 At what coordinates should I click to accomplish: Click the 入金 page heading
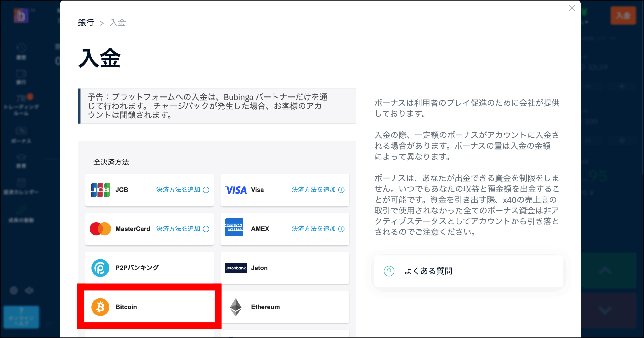pos(100,58)
